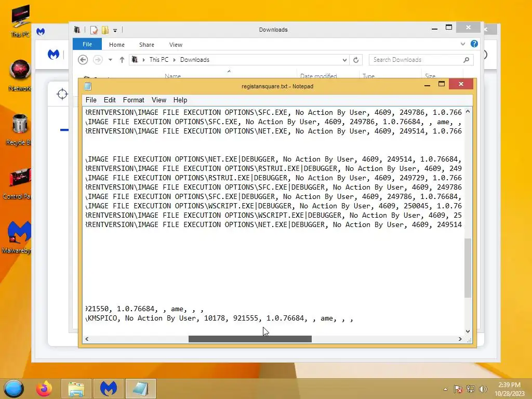Screen dimensions: 532x399
Task: Open the Notepad View menu
Action: click(x=159, y=100)
